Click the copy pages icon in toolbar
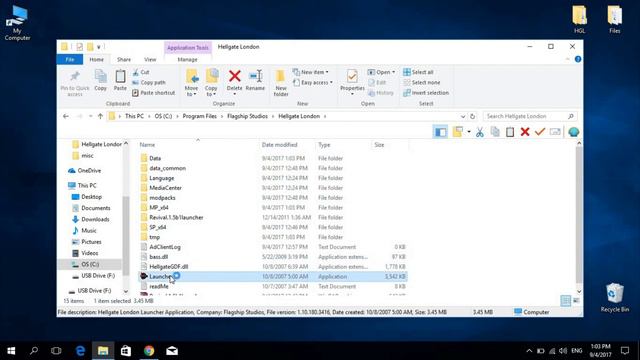 click(495, 132)
